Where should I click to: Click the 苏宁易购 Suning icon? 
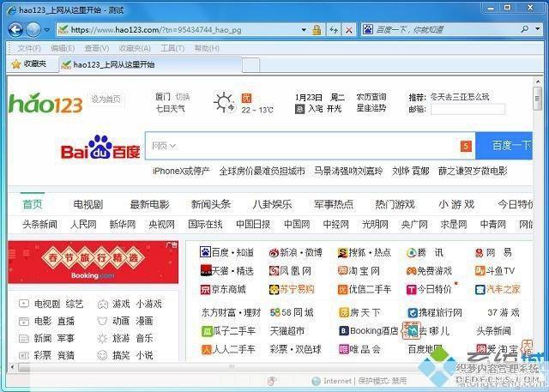[274, 289]
